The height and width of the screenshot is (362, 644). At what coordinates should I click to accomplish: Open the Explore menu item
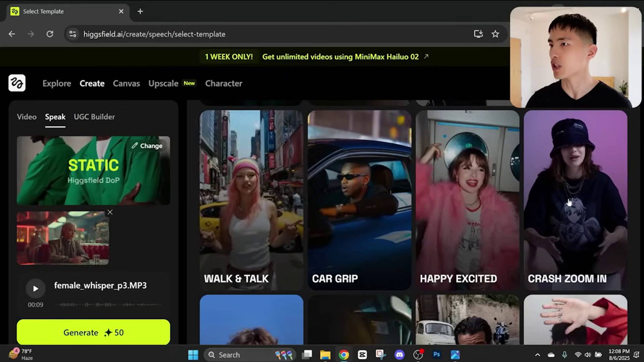coord(57,83)
